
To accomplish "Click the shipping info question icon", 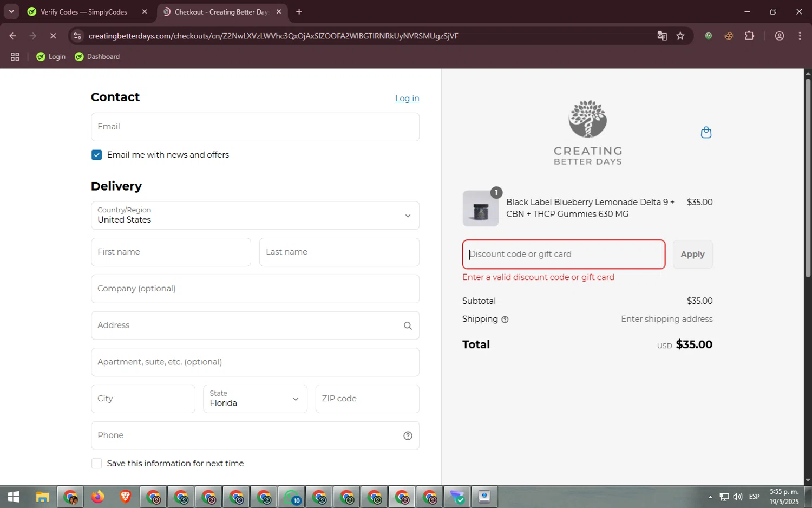I will [505, 320].
